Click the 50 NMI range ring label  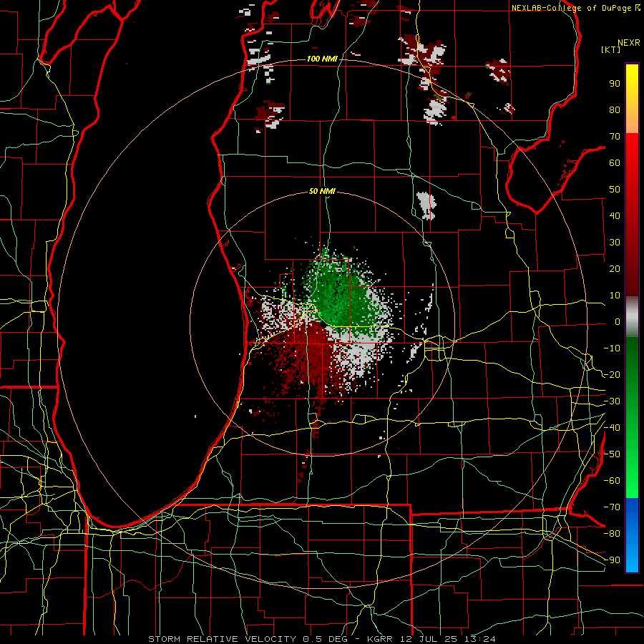pyautogui.click(x=322, y=191)
